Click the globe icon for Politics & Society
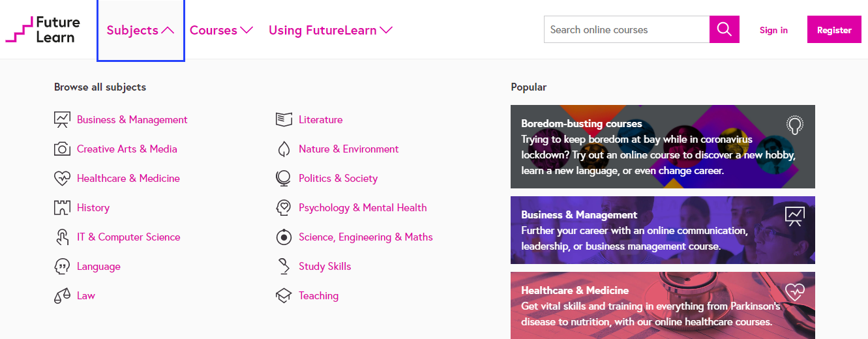 tap(284, 178)
